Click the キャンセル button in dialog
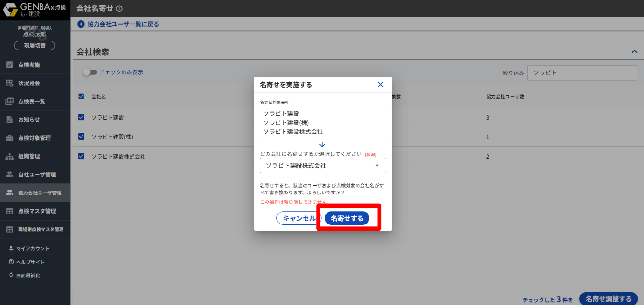 299,218
